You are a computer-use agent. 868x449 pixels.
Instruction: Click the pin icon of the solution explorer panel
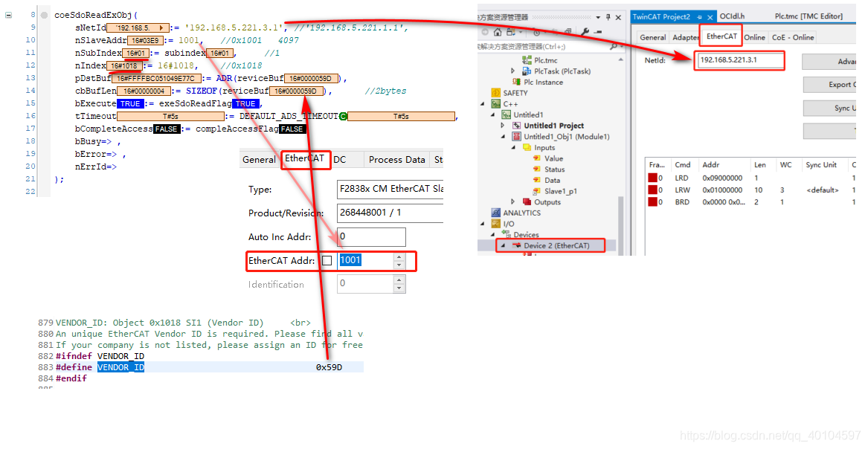tap(608, 17)
